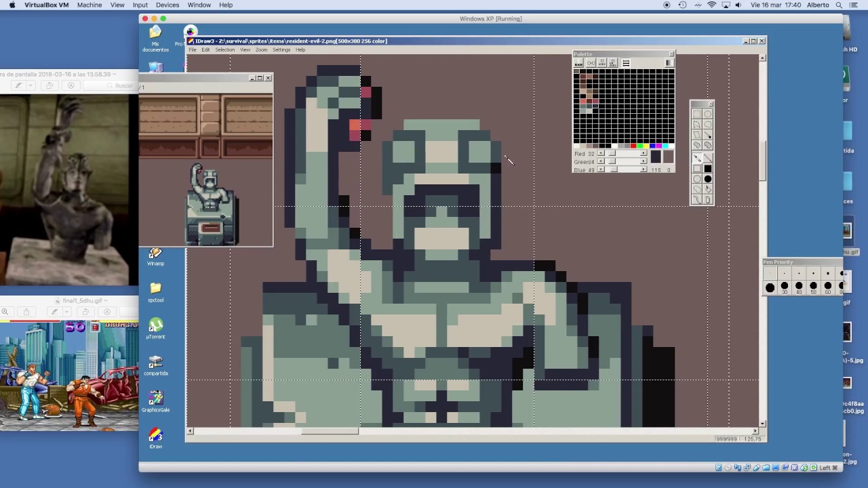
Task: Open the Edit menu in IDraw3
Action: click(x=205, y=49)
